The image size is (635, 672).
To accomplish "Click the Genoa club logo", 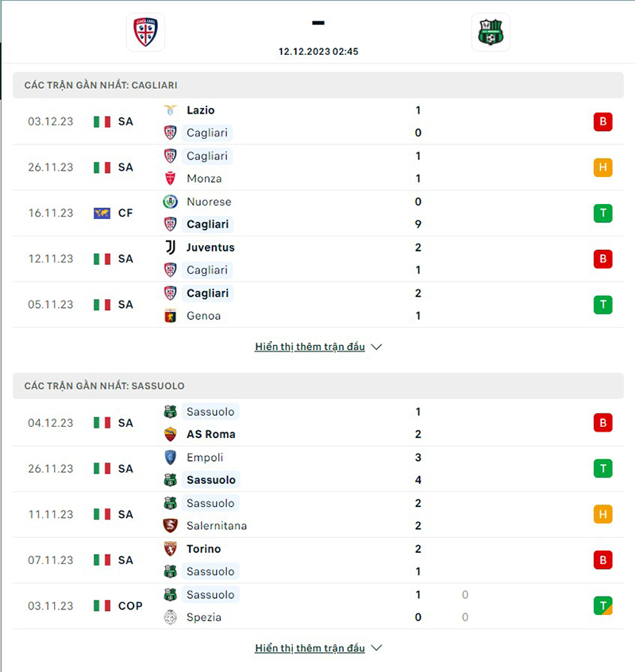I will (169, 315).
